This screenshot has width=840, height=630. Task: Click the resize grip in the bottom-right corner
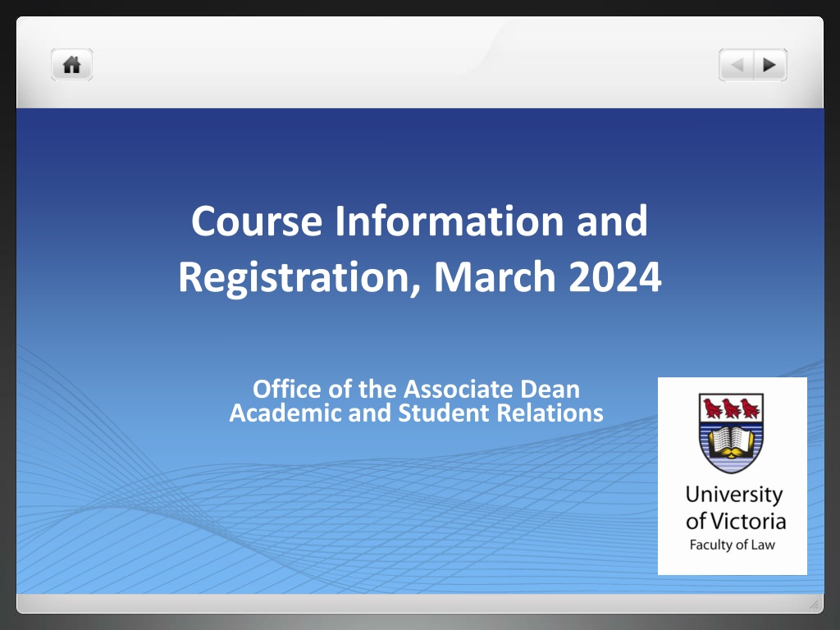813,605
